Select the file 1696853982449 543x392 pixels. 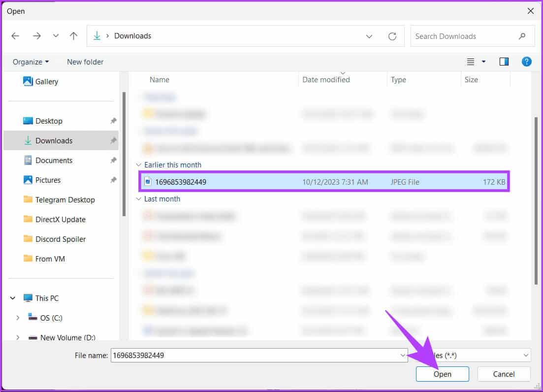[x=324, y=181]
